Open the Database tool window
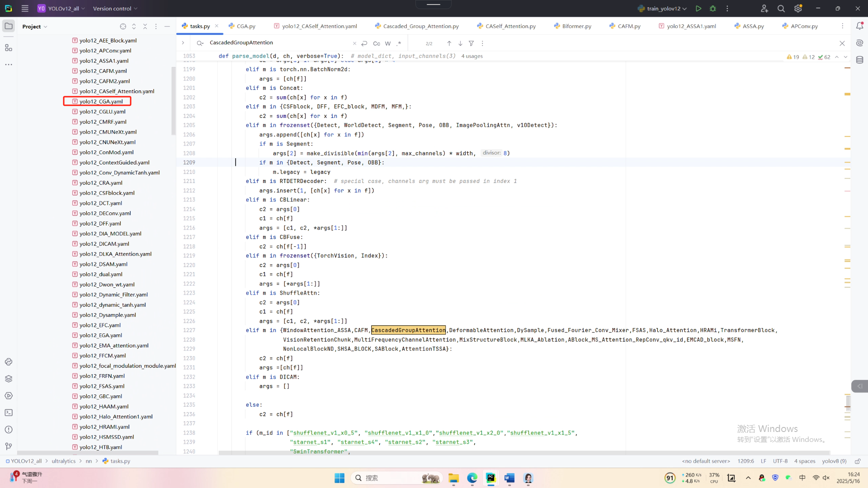The width and height of the screenshot is (868, 488). point(859,60)
